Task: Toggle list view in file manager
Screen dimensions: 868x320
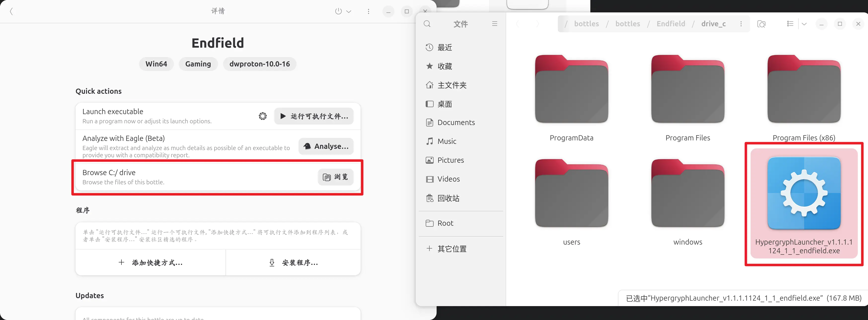Action: (790, 24)
